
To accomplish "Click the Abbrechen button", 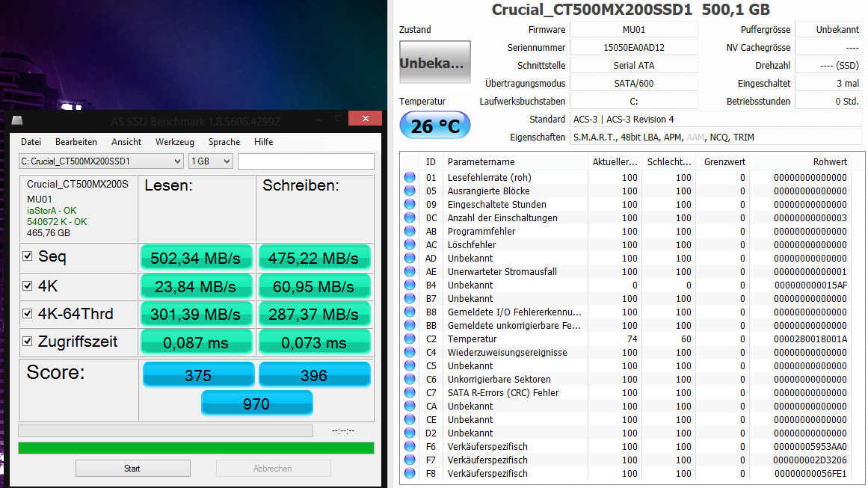I will click(273, 468).
